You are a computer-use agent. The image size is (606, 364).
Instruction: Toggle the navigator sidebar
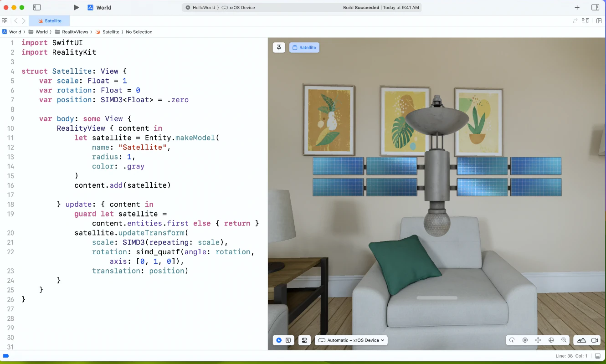click(37, 7)
